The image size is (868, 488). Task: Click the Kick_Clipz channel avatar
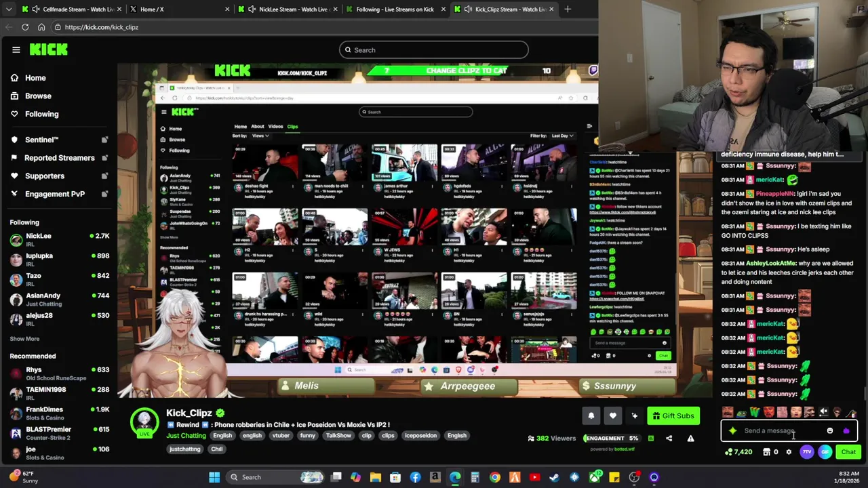[144, 422]
